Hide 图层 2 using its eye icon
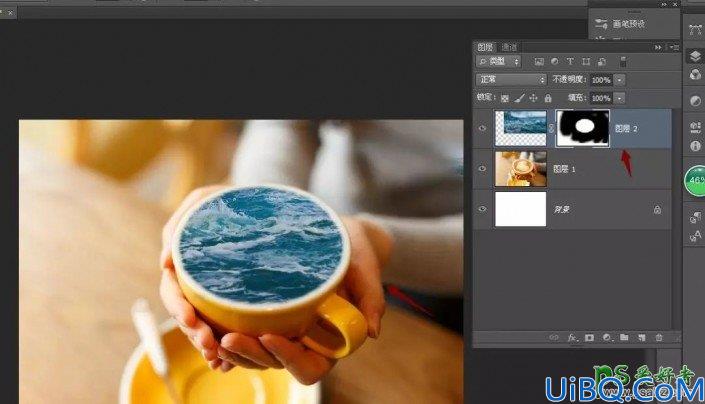Viewport: 705px width, 404px height. pos(482,128)
